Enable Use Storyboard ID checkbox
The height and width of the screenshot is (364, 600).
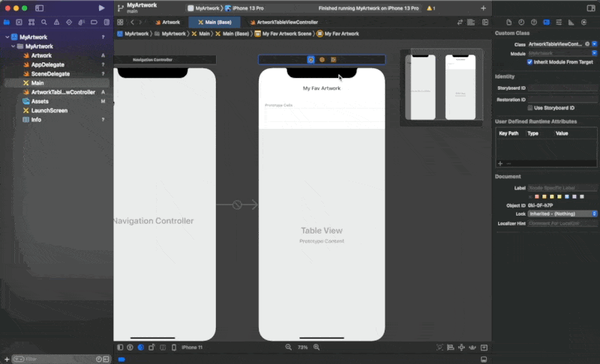(530, 108)
